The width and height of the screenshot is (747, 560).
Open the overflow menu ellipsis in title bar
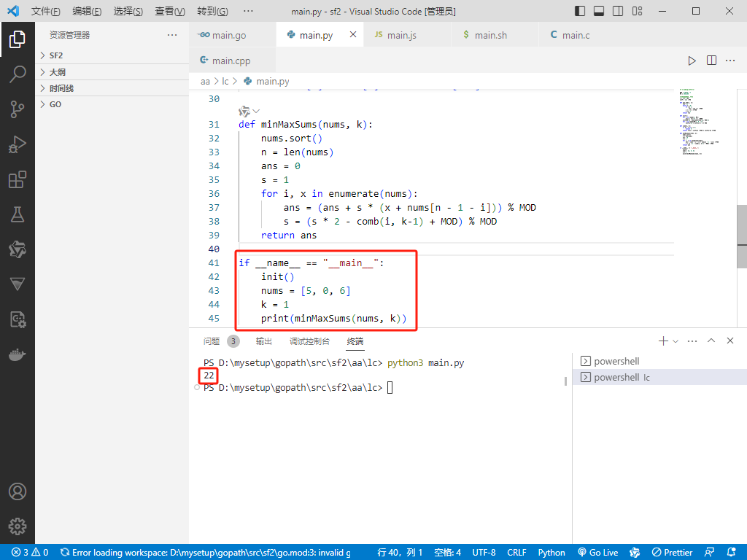248,11
